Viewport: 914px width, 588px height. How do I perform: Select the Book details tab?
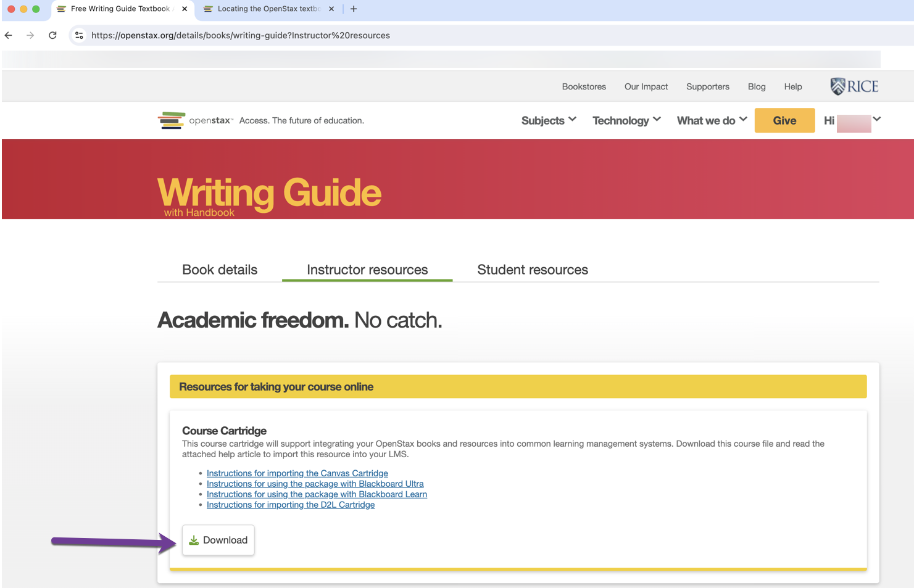[219, 270]
